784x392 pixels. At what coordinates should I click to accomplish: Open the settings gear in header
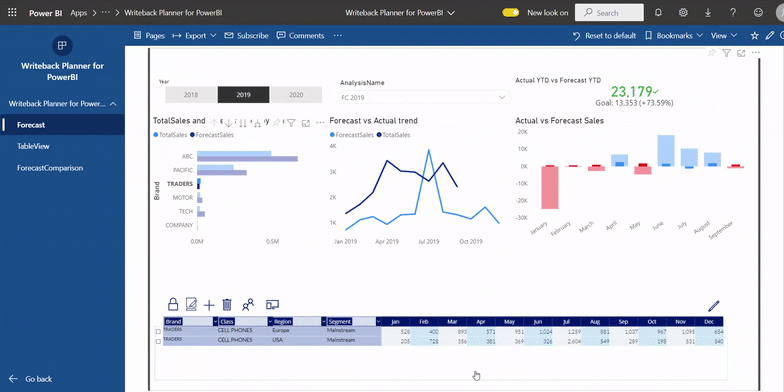tap(683, 12)
